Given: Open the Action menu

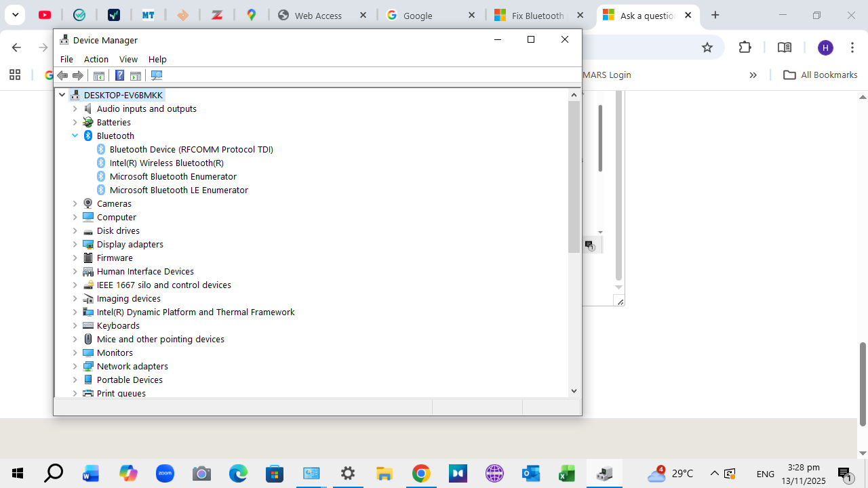Looking at the screenshot, I should pos(96,59).
